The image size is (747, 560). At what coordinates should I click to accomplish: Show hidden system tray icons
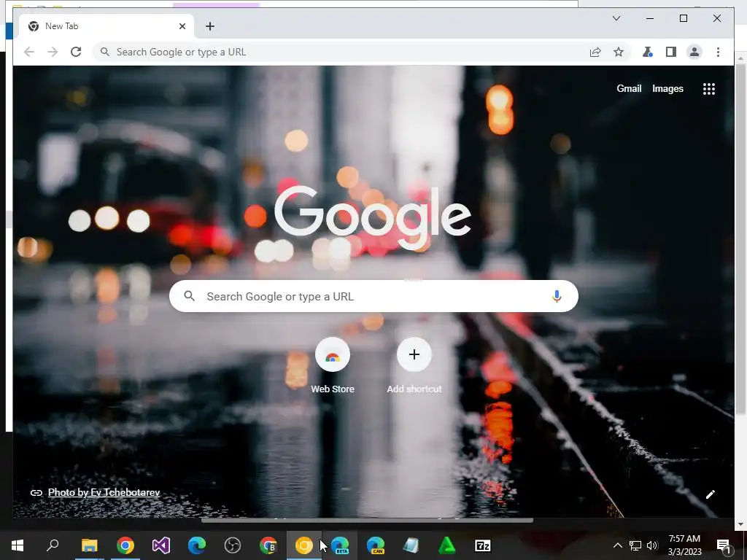[x=617, y=545]
